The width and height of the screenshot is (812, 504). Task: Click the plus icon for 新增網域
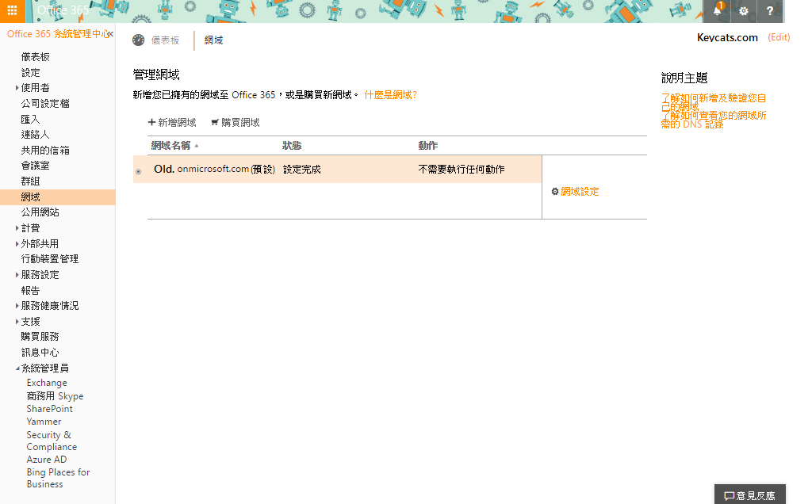[x=151, y=122]
